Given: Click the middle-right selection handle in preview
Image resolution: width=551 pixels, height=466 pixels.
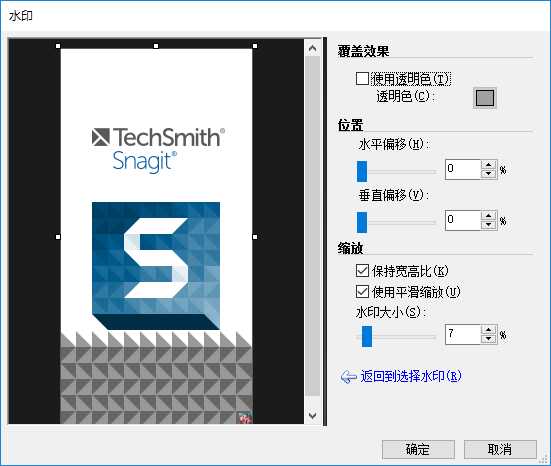Looking at the screenshot, I should click(x=255, y=237).
